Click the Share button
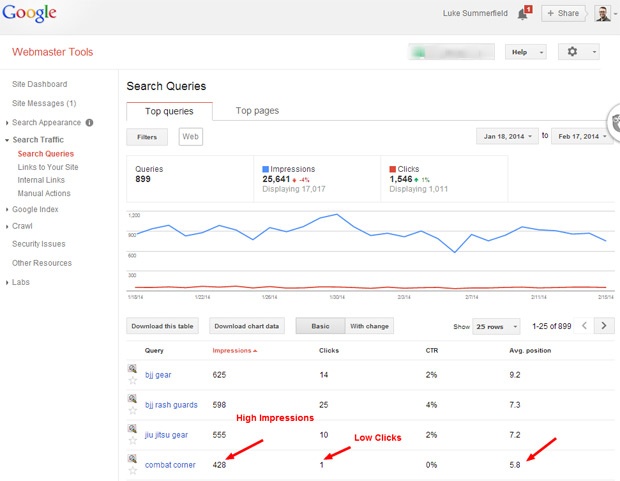 pyautogui.click(x=563, y=13)
